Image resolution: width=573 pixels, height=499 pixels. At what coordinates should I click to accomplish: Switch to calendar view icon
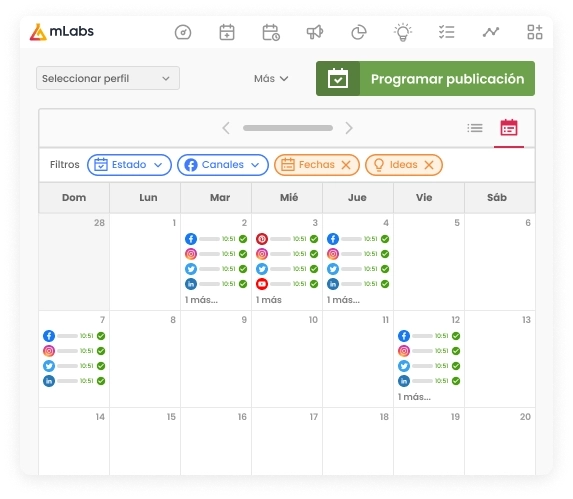click(509, 127)
